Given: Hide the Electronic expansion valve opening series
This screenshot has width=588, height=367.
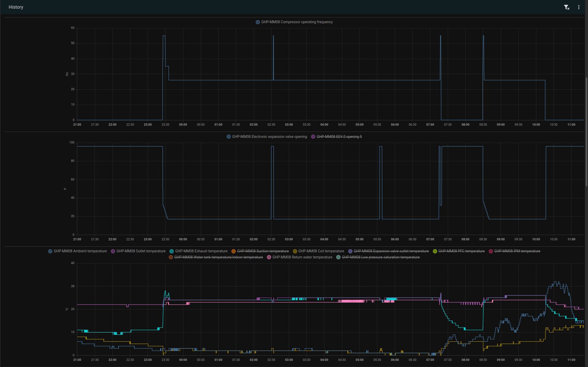Looking at the screenshot, I should (269, 137).
